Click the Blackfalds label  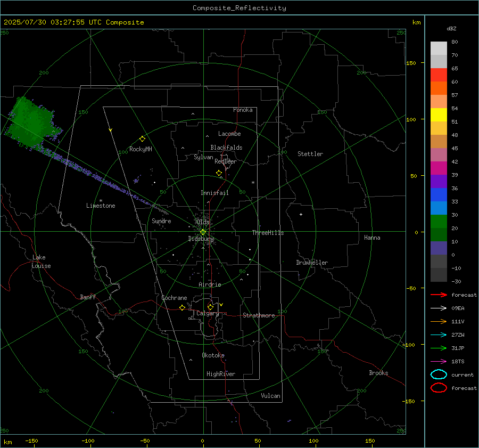[x=226, y=148]
